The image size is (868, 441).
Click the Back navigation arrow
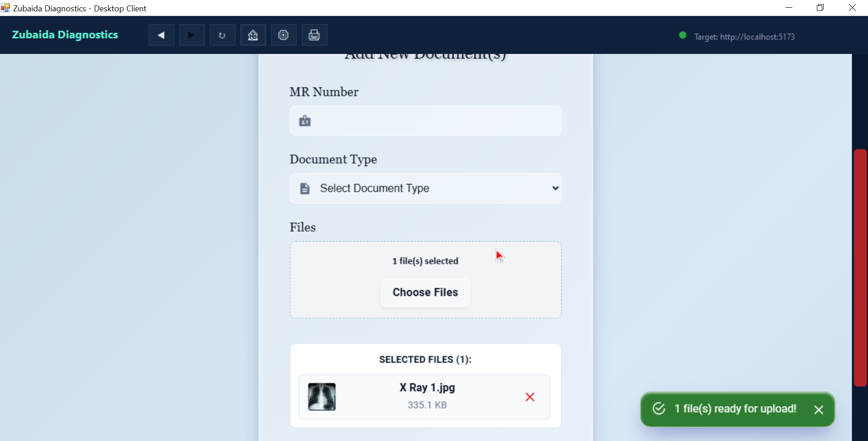pyautogui.click(x=161, y=35)
